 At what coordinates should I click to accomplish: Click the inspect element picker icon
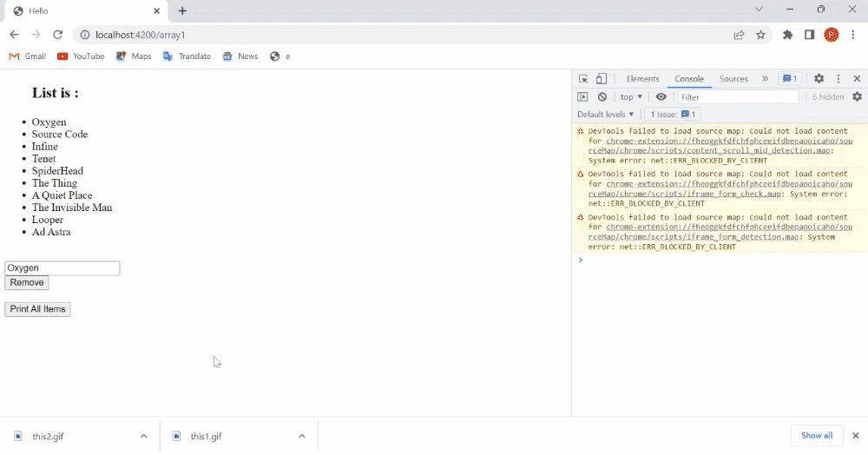click(x=583, y=79)
